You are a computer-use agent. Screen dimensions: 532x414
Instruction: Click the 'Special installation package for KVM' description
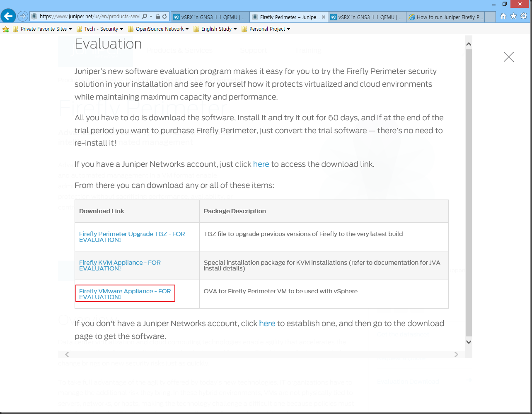[322, 265]
